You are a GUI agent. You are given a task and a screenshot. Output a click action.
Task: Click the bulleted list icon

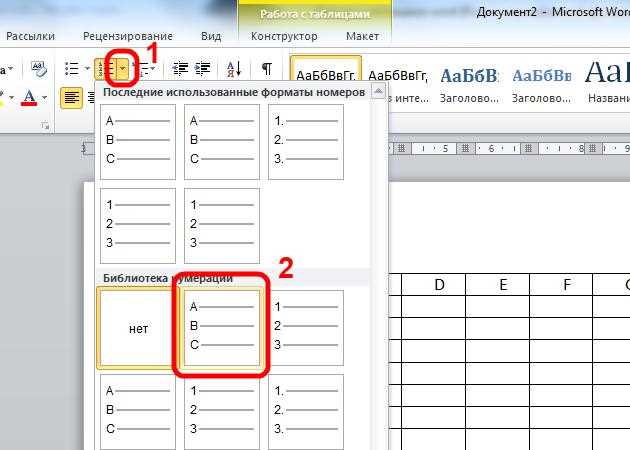[72, 69]
